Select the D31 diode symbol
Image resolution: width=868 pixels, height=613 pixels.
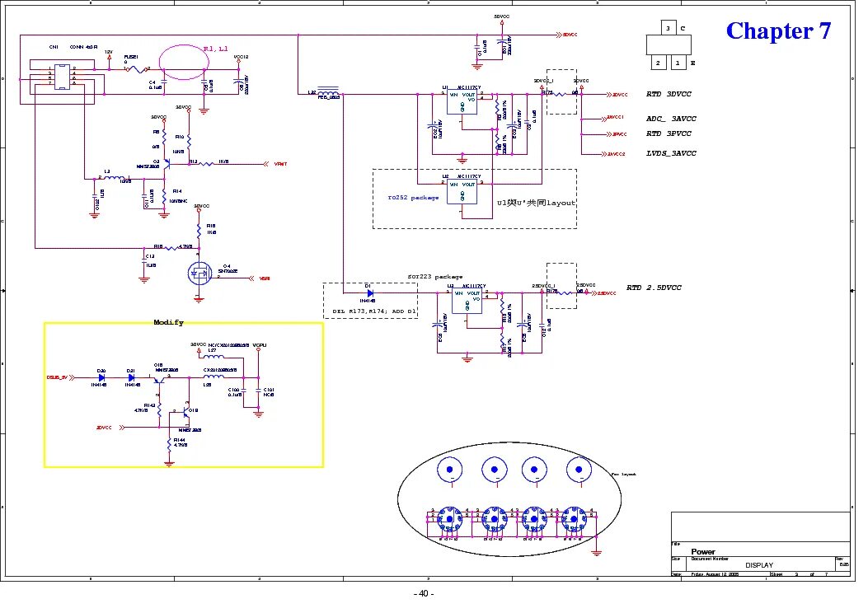tap(131, 378)
